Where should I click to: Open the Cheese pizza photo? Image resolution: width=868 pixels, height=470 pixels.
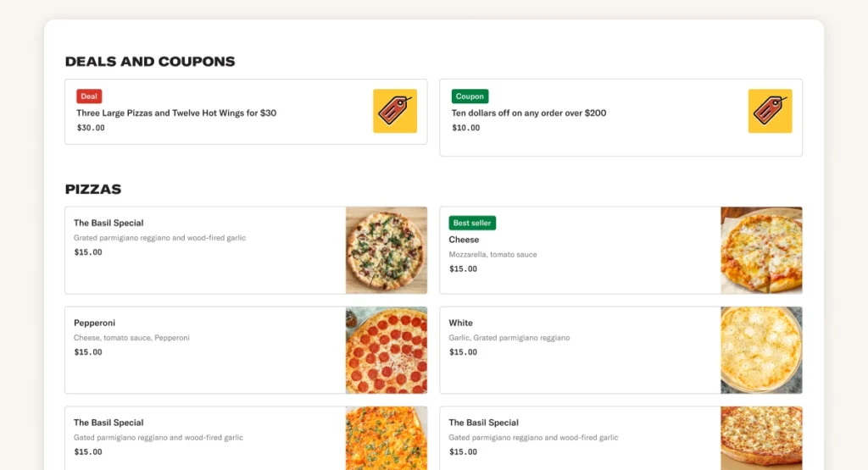761,251
